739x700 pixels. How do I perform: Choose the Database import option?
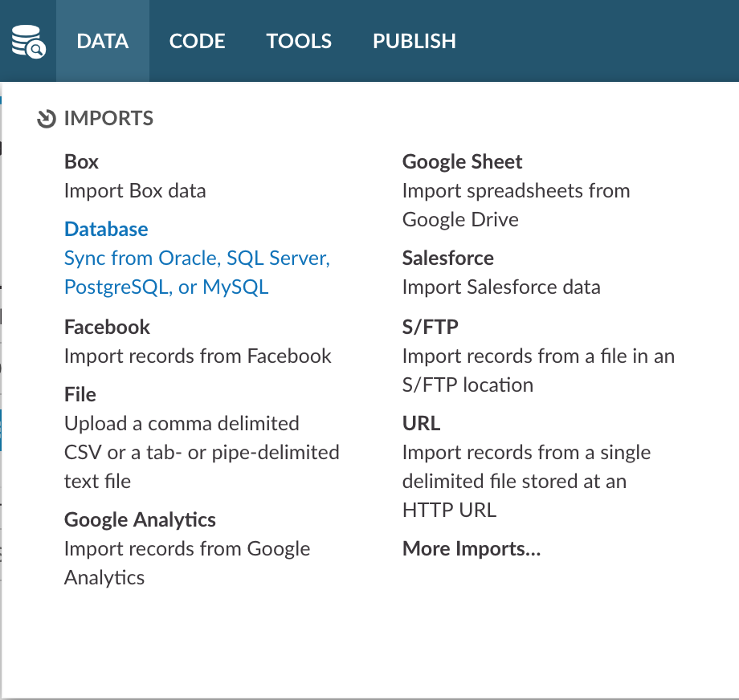point(106,229)
